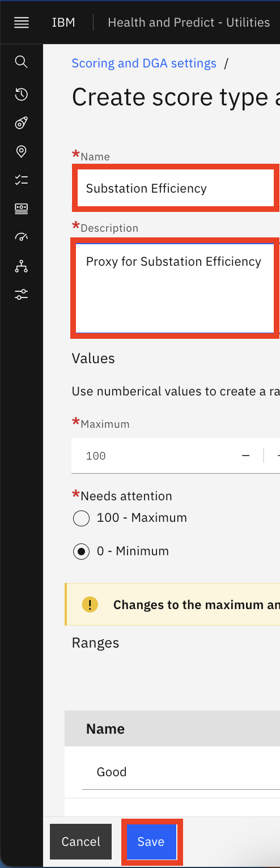Click the 'Name' column header in ranges table

pos(105,729)
